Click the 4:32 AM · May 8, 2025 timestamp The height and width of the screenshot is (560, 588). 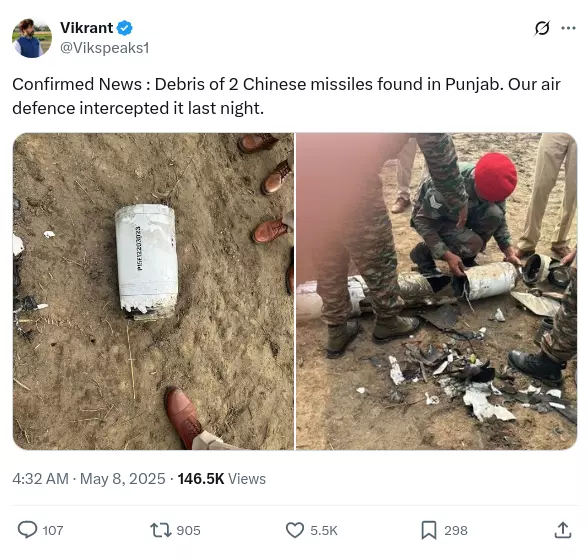coord(89,479)
